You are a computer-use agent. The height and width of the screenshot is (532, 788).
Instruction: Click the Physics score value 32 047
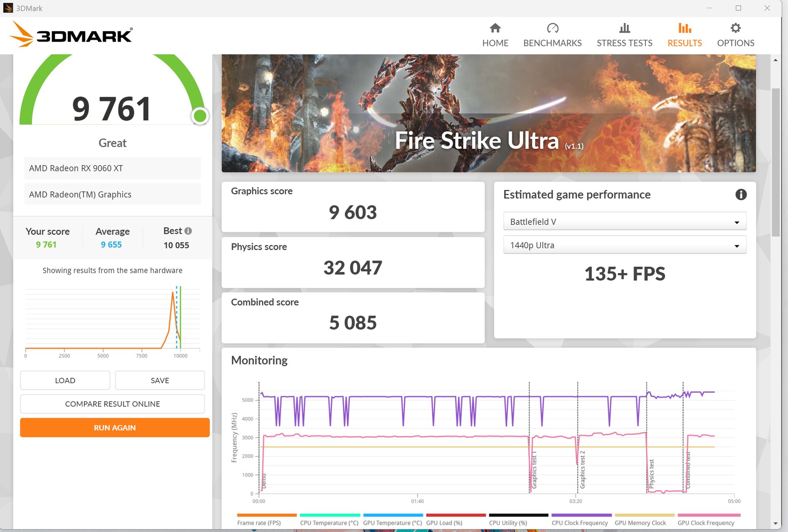coord(353,268)
